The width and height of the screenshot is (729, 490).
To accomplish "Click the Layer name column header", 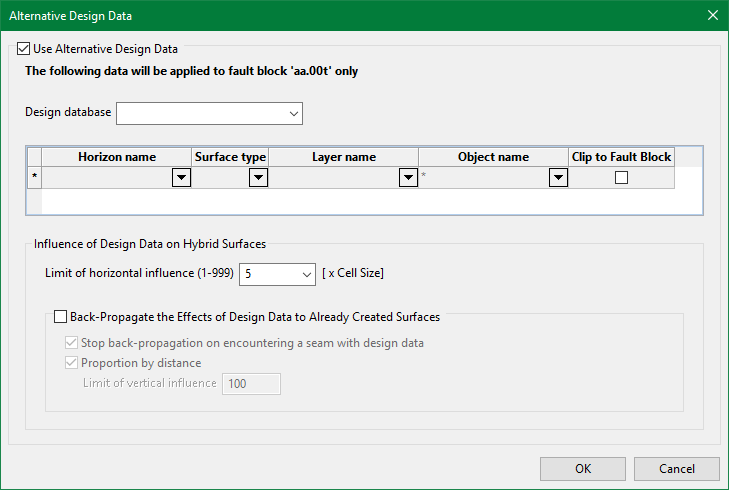I will click(343, 157).
